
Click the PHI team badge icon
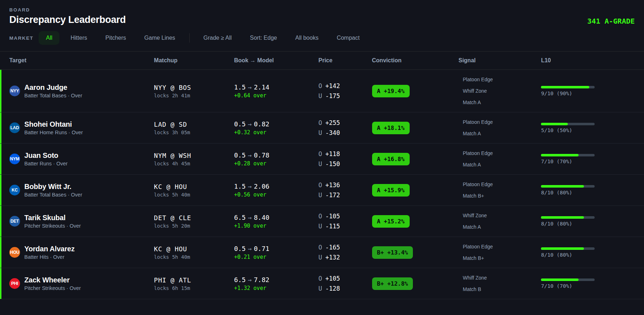[x=15, y=283]
